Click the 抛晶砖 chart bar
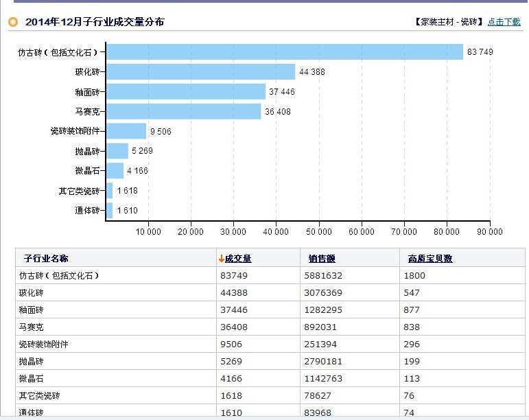The image size is (529, 420). tap(117, 151)
